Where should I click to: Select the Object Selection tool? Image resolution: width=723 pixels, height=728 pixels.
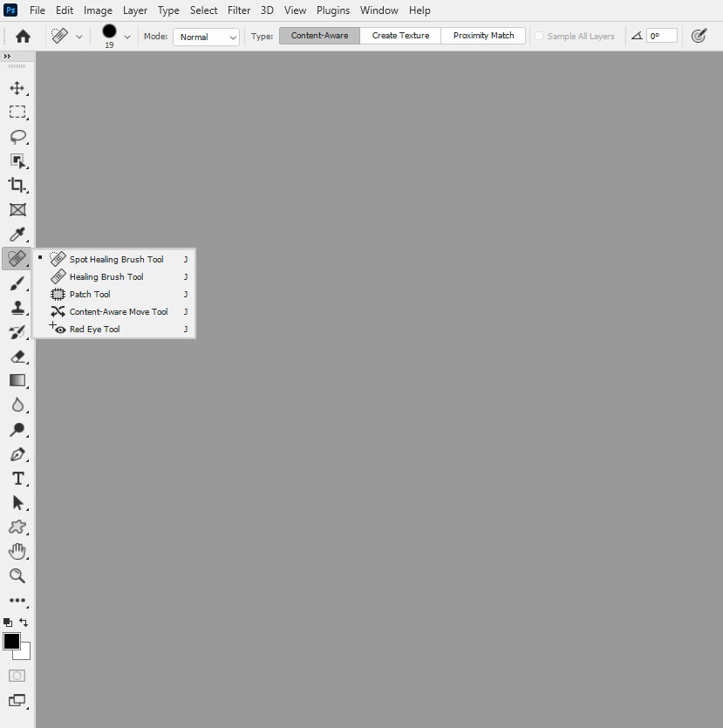pos(17,160)
